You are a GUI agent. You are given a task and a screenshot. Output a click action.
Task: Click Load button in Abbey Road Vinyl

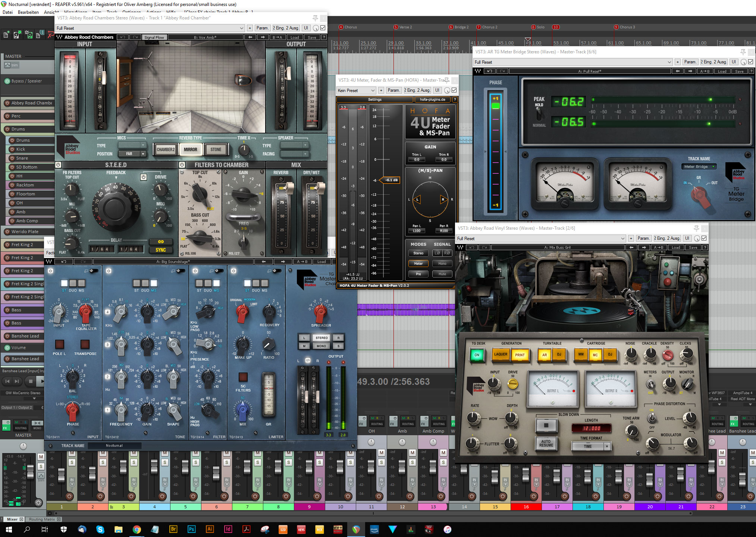(676, 248)
